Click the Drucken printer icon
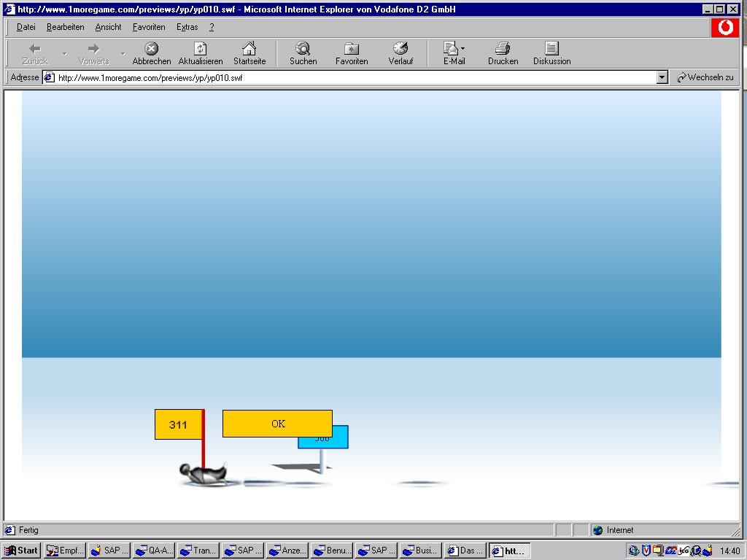Screen dimensions: 747x560 [x=503, y=49]
